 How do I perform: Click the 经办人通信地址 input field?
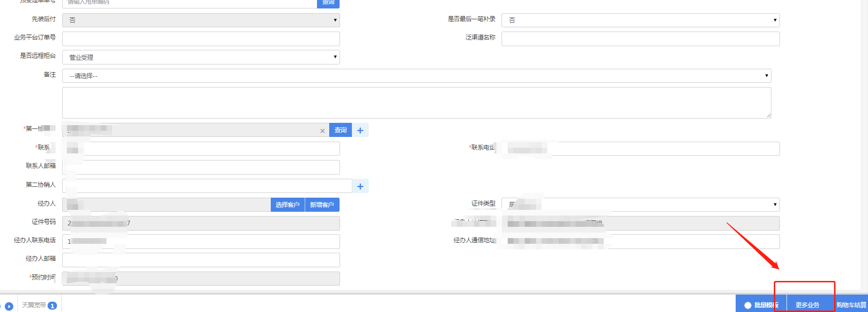(x=641, y=241)
